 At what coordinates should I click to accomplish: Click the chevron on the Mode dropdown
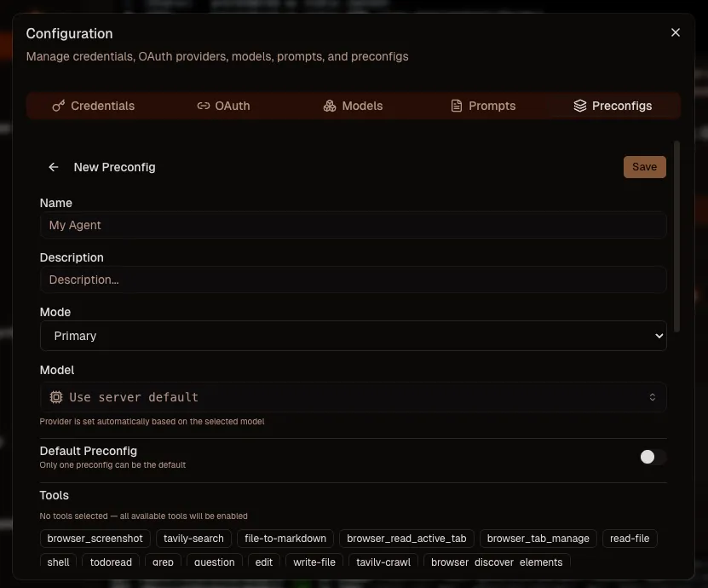pyautogui.click(x=659, y=336)
